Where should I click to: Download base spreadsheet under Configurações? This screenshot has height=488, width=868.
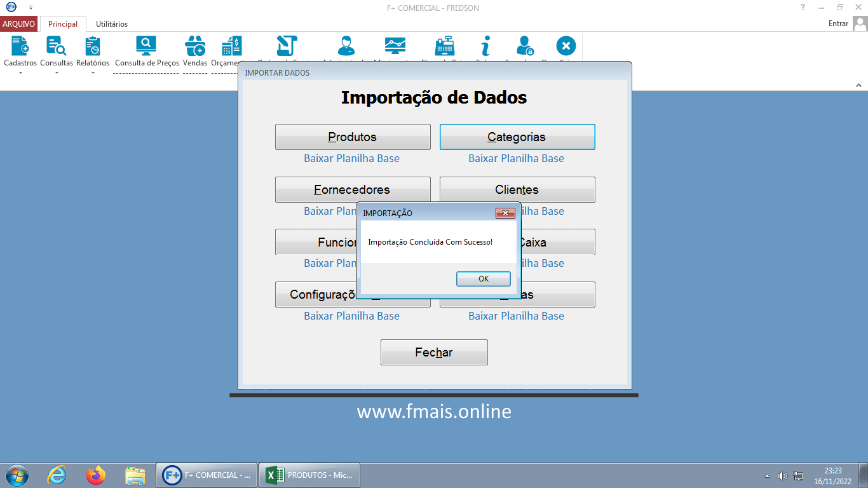pyautogui.click(x=352, y=316)
